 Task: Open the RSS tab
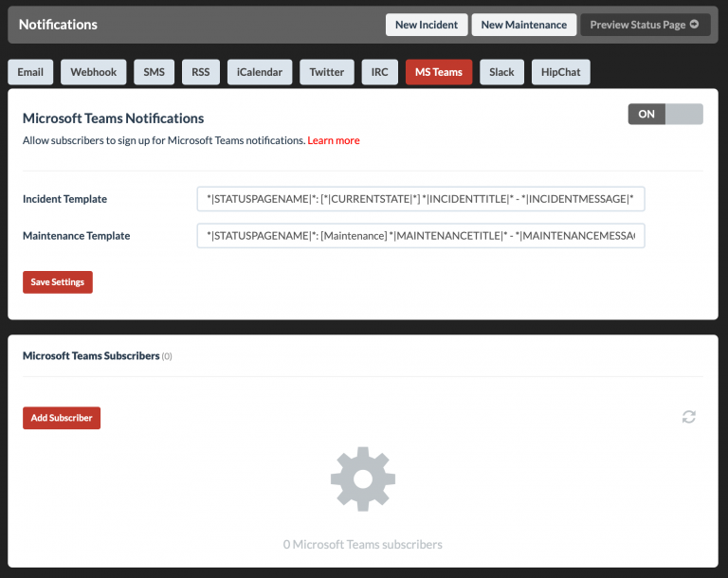(x=201, y=72)
